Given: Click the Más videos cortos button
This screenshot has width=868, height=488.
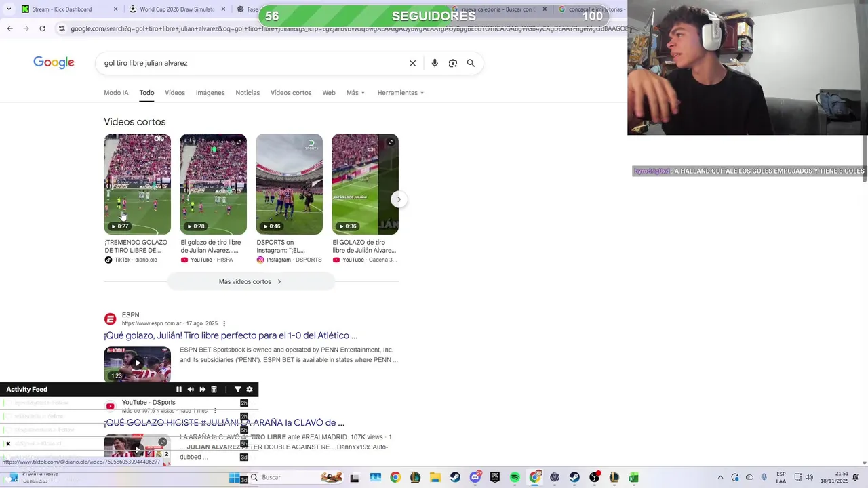Looking at the screenshot, I should coord(251,281).
